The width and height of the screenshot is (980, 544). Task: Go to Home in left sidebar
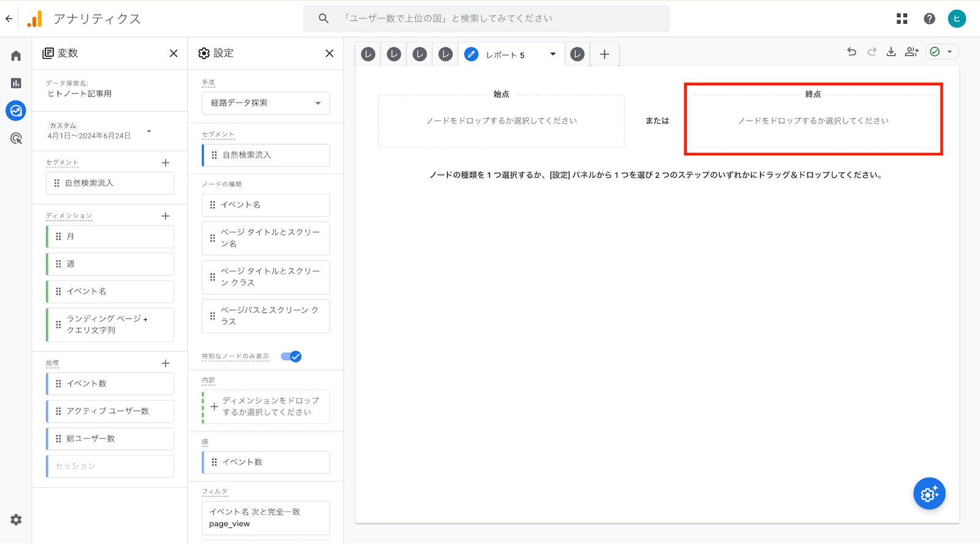click(x=16, y=56)
